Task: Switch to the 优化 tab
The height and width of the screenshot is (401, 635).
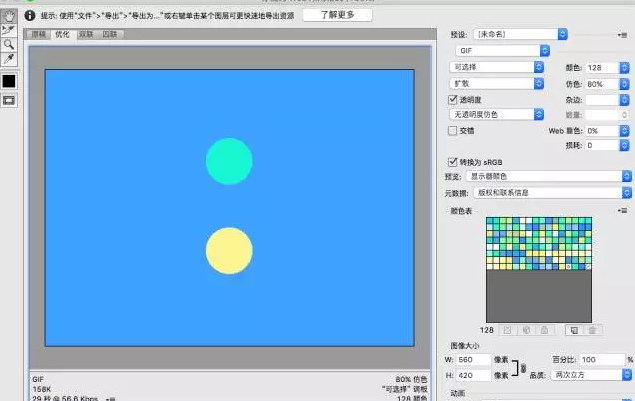Action: pos(62,34)
